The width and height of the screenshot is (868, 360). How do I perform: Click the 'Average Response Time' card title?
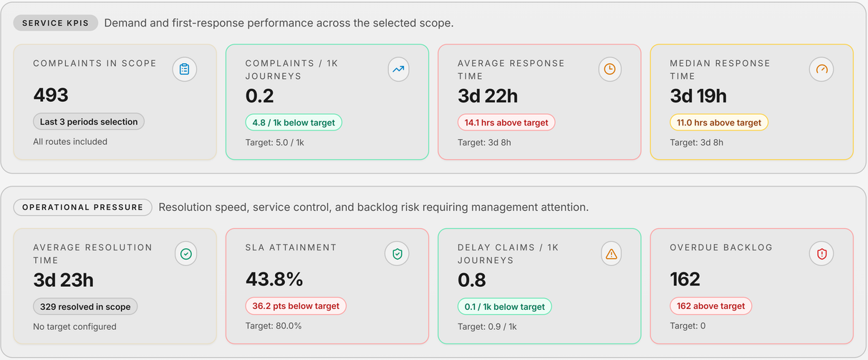(511, 70)
